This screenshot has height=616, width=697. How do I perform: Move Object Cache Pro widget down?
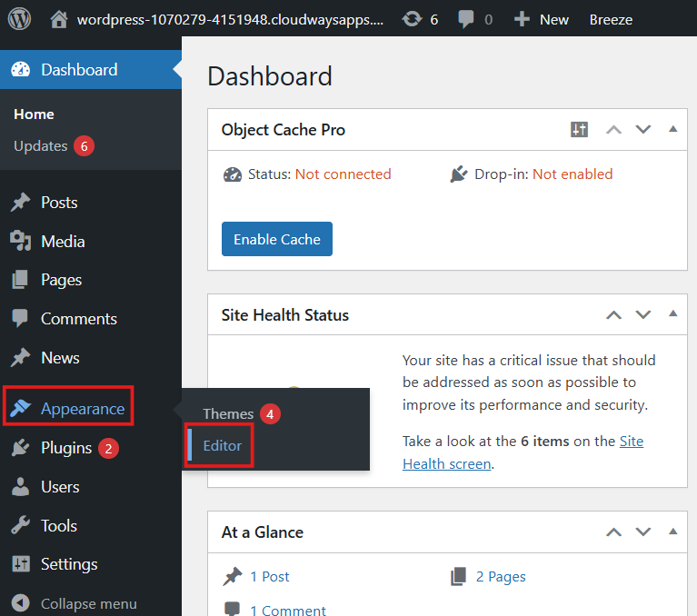pos(643,130)
